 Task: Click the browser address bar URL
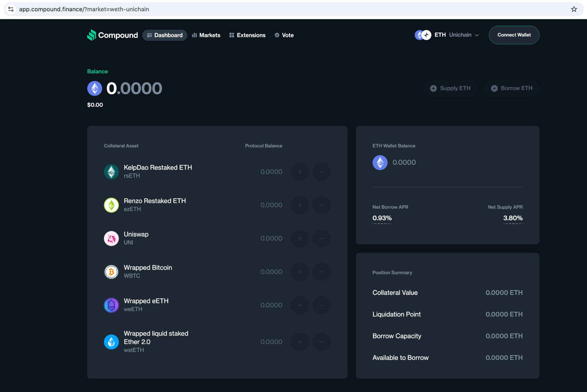[x=84, y=9]
